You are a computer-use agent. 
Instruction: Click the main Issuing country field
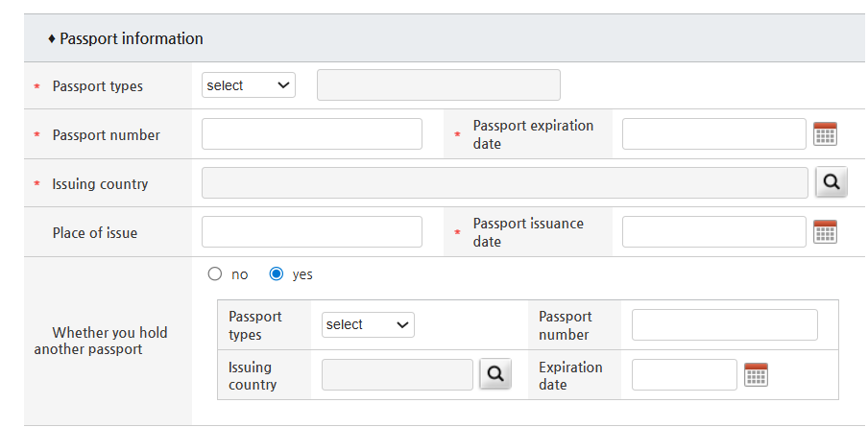(505, 182)
